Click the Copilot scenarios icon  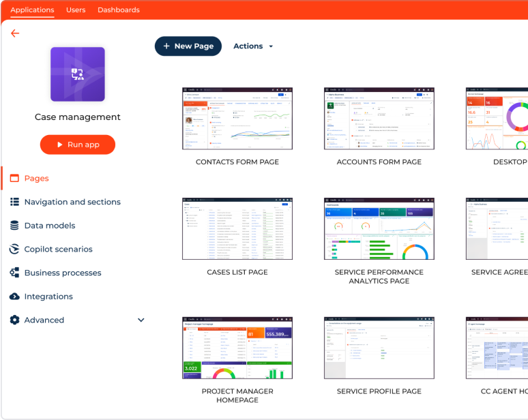(14, 249)
